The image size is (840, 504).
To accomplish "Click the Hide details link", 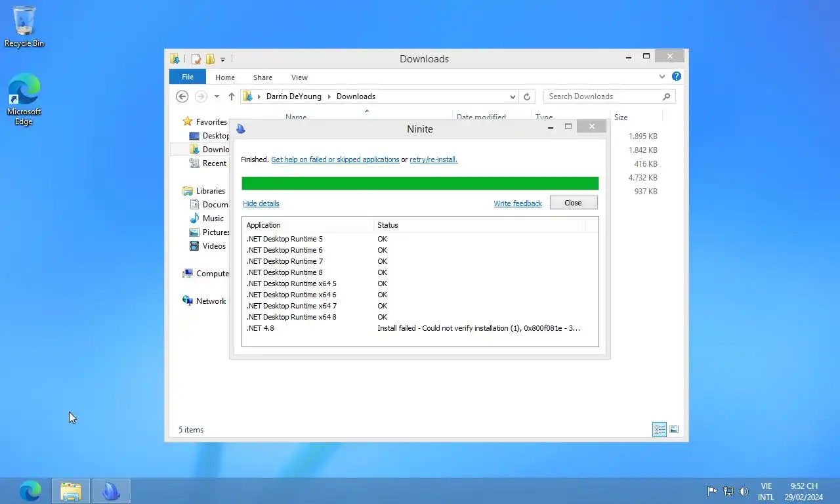I will click(261, 203).
